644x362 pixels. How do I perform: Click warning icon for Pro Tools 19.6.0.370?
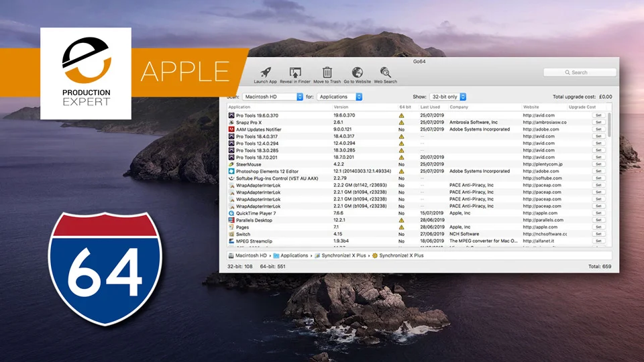point(401,116)
